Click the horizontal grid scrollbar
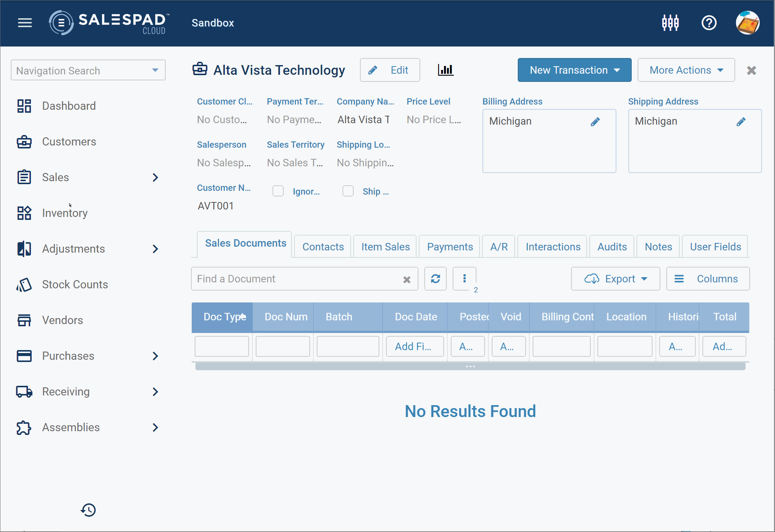This screenshot has height=532, width=775. click(x=470, y=366)
